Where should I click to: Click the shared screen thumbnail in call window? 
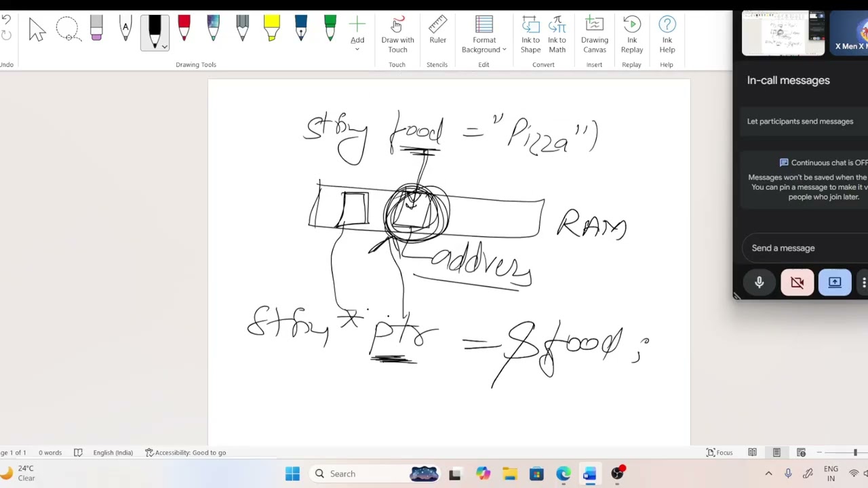click(783, 33)
